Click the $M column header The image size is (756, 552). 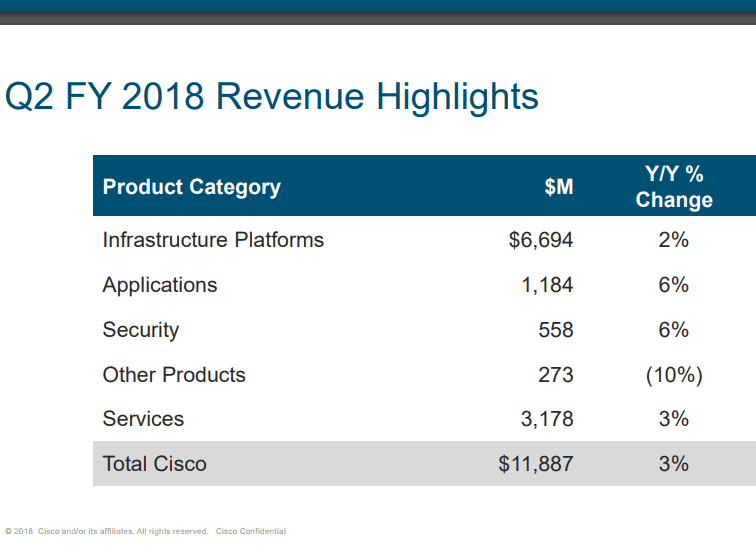point(558,187)
